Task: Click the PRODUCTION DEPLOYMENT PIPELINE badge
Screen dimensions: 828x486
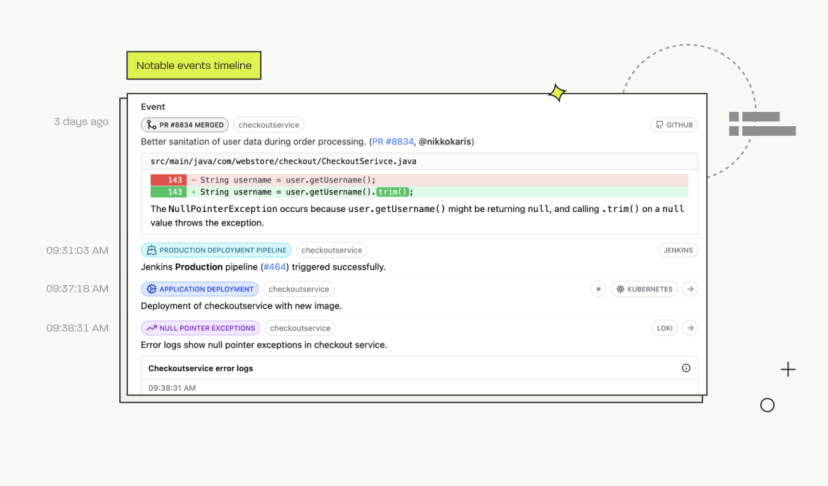Action: [x=217, y=250]
